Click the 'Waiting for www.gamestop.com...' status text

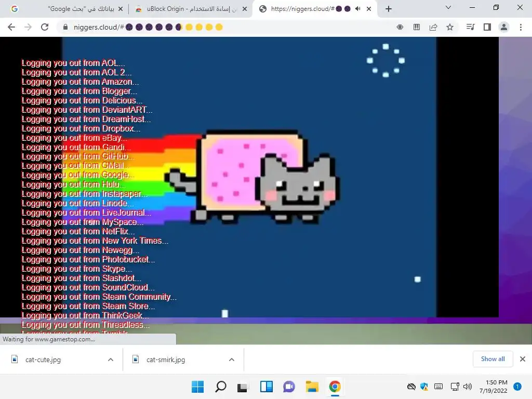point(49,339)
